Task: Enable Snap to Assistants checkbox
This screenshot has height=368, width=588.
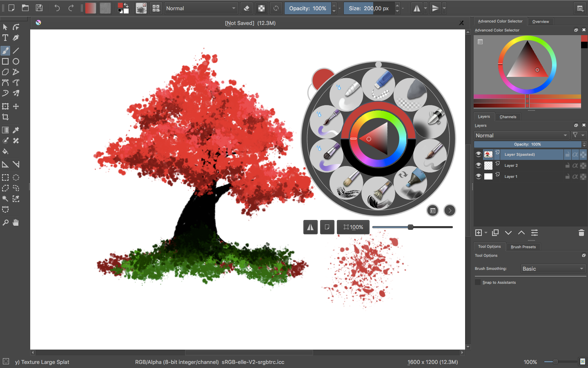Action: click(478, 283)
